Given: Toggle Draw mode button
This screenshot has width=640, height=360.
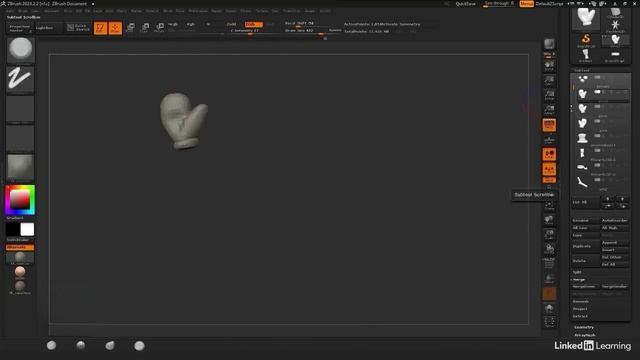Looking at the screenshot, I should pyautogui.click(x=116, y=28).
